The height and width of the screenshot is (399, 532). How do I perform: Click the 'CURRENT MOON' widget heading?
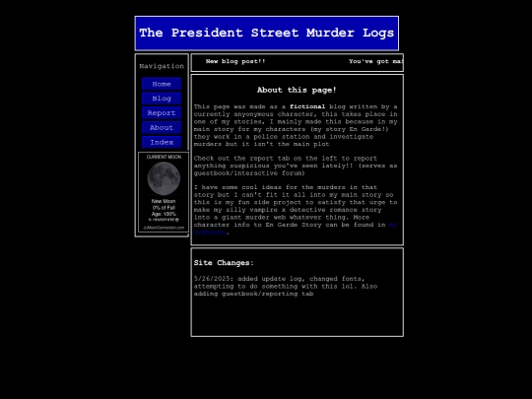pos(164,157)
